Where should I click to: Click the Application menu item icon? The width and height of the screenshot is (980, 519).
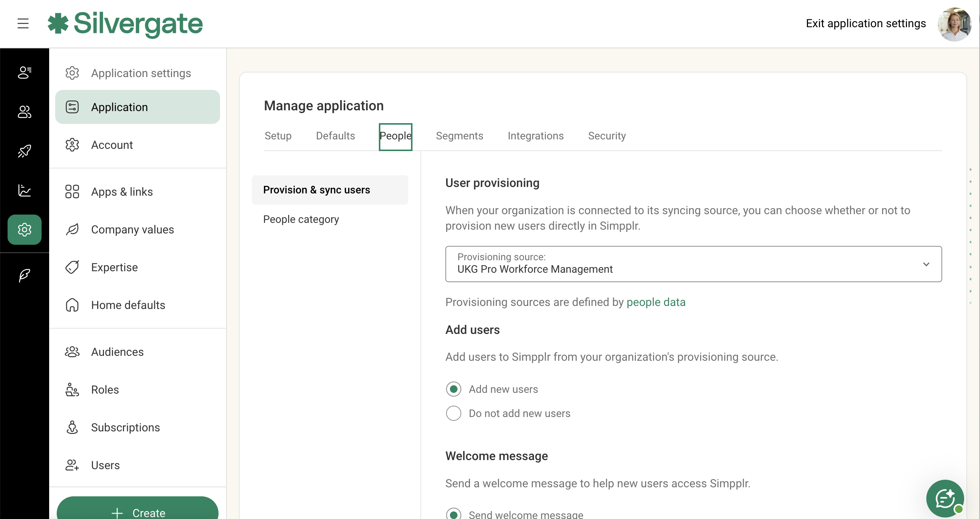(72, 107)
